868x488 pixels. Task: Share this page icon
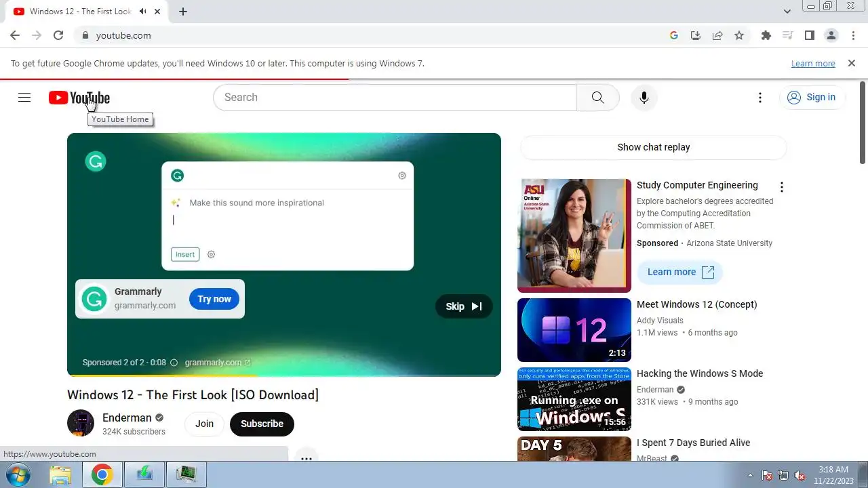(717, 35)
